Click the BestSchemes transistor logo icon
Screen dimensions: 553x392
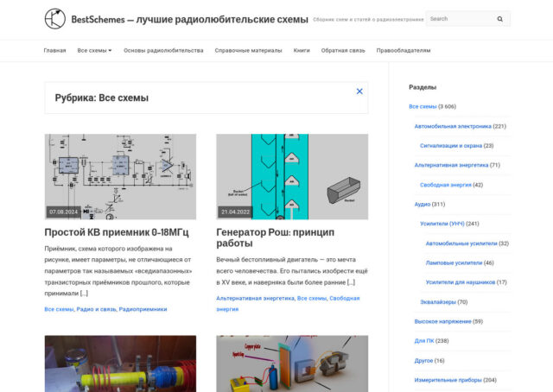[55, 19]
